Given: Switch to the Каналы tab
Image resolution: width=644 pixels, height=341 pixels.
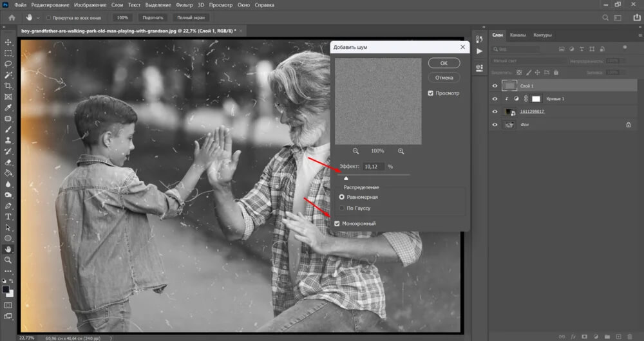Looking at the screenshot, I should point(517,35).
